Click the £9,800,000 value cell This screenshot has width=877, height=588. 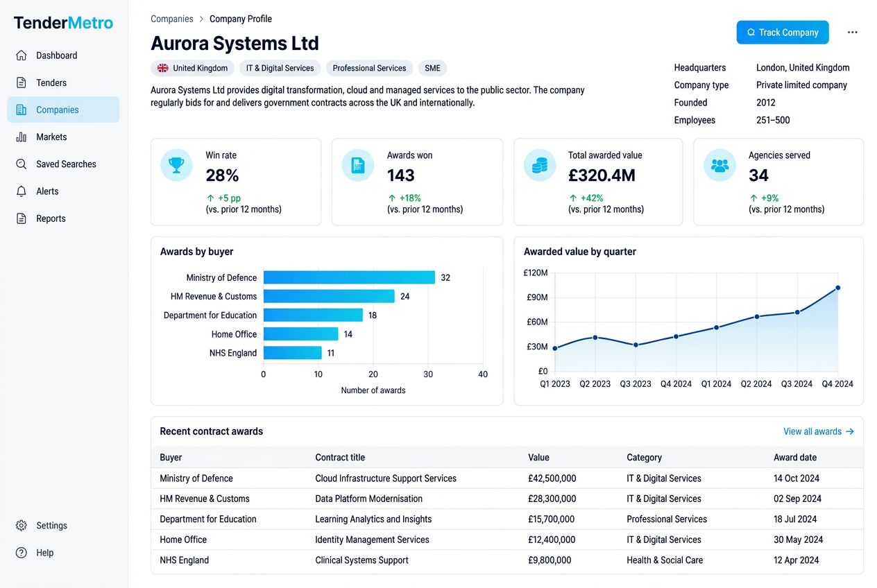point(550,560)
